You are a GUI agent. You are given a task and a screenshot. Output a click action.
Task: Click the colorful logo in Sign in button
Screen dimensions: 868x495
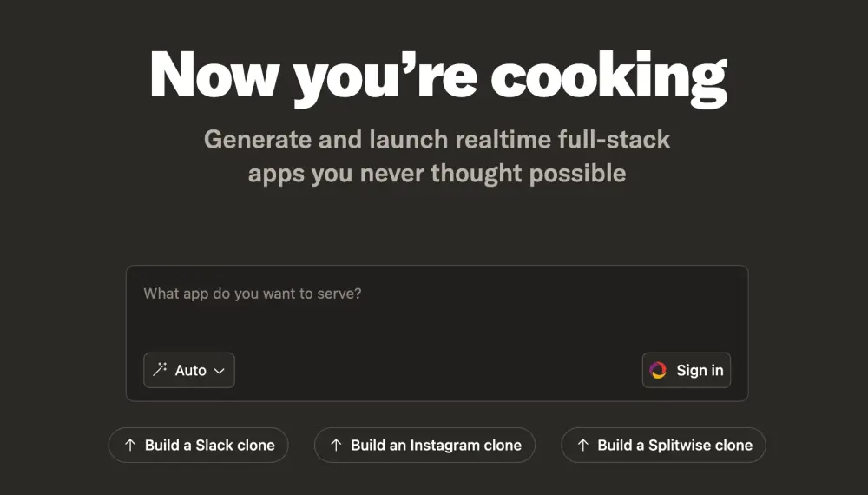coord(658,370)
